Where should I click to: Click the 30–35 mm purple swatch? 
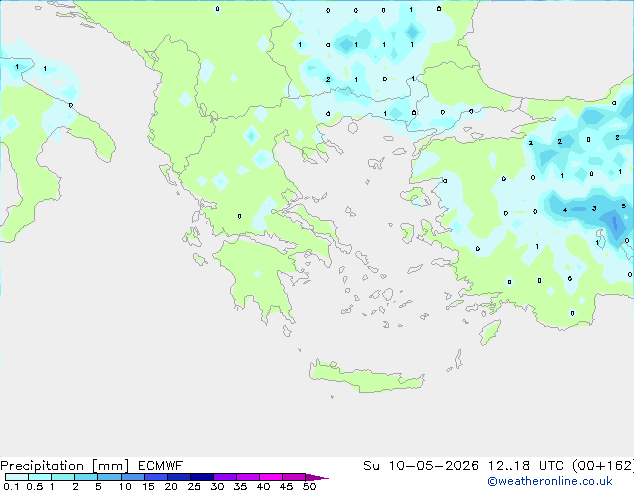pos(224,477)
